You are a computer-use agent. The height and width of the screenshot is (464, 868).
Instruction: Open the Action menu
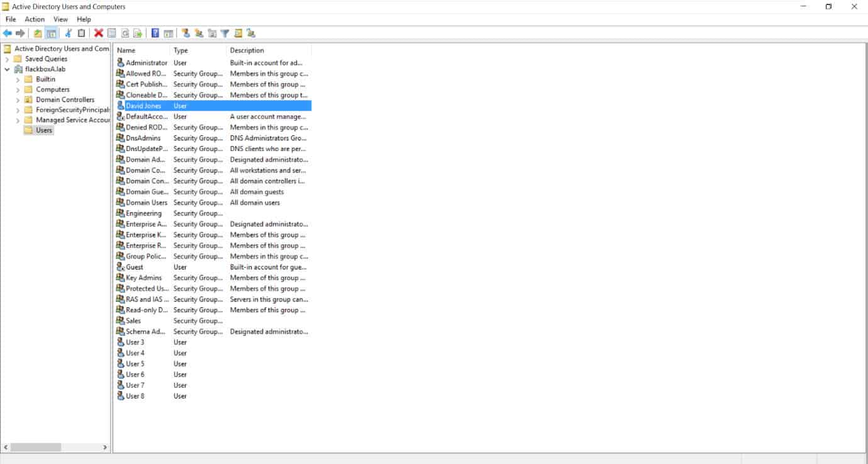point(35,20)
